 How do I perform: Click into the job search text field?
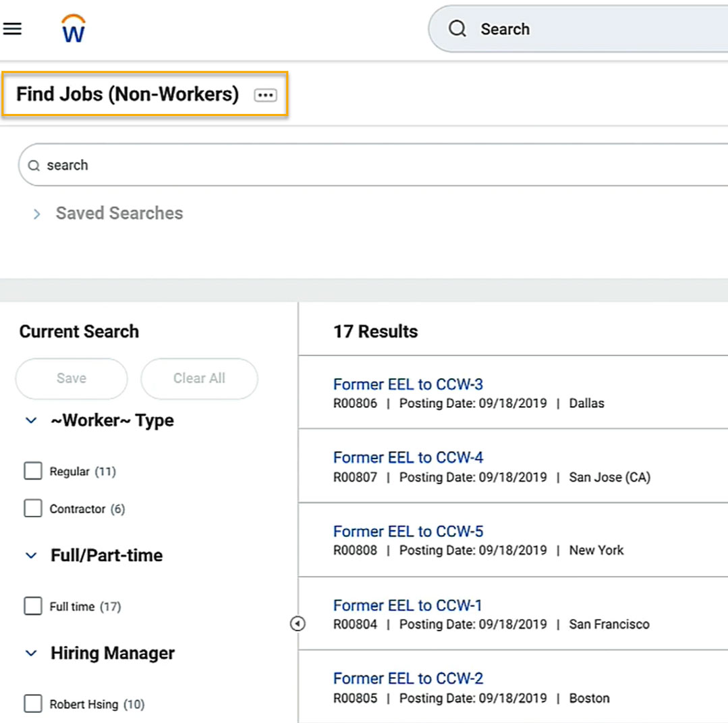(373, 165)
